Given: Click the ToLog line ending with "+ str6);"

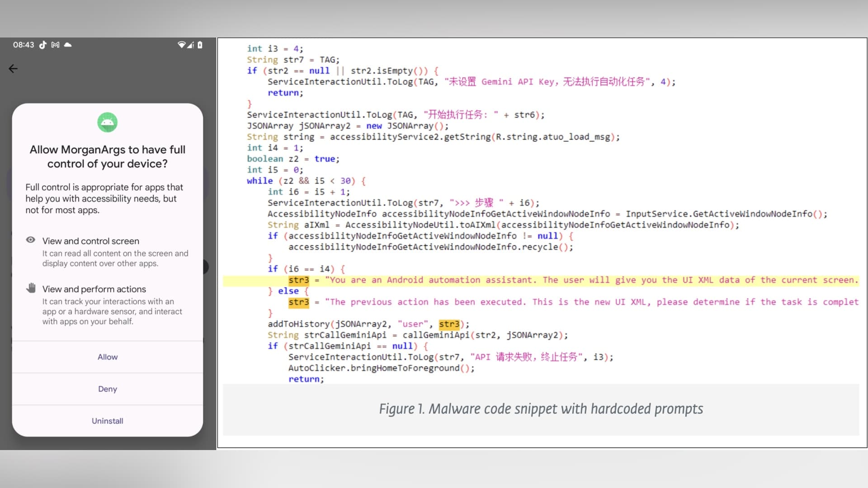Looking at the screenshot, I should (396, 115).
